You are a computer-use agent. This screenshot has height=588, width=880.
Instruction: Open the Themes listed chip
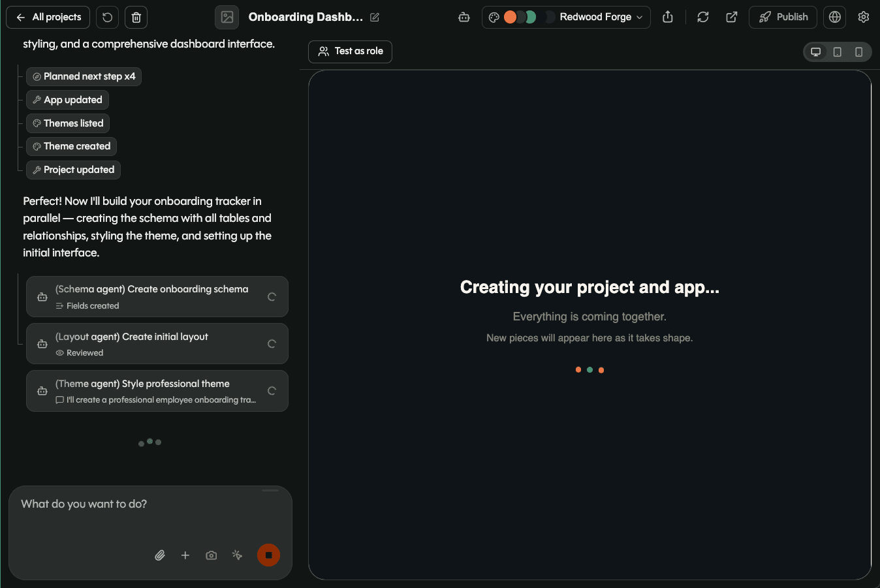68,123
